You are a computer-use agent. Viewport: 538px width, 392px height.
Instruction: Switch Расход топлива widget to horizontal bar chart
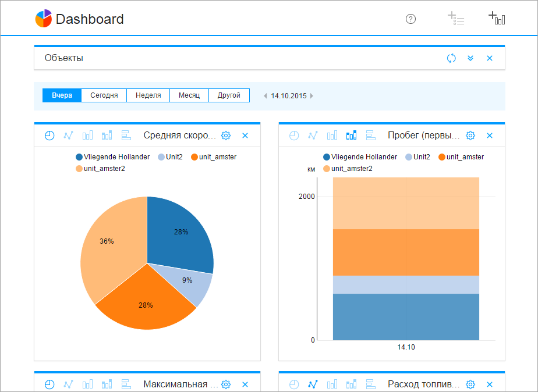(x=371, y=384)
